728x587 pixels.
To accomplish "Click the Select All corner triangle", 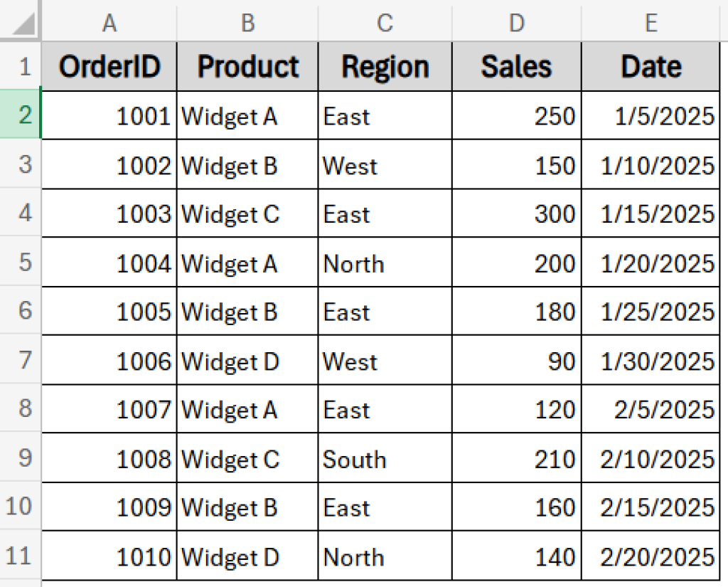I will point(20,22).
